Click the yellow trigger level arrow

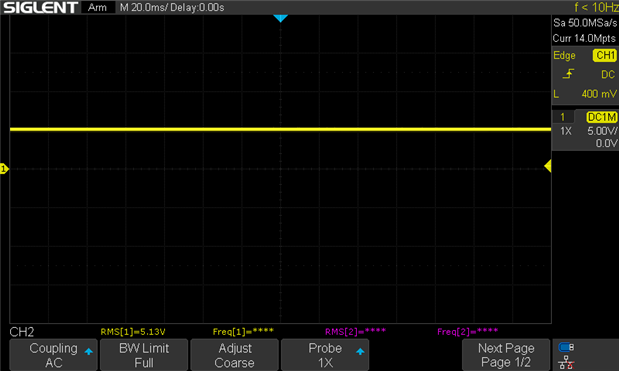point(548,166)
